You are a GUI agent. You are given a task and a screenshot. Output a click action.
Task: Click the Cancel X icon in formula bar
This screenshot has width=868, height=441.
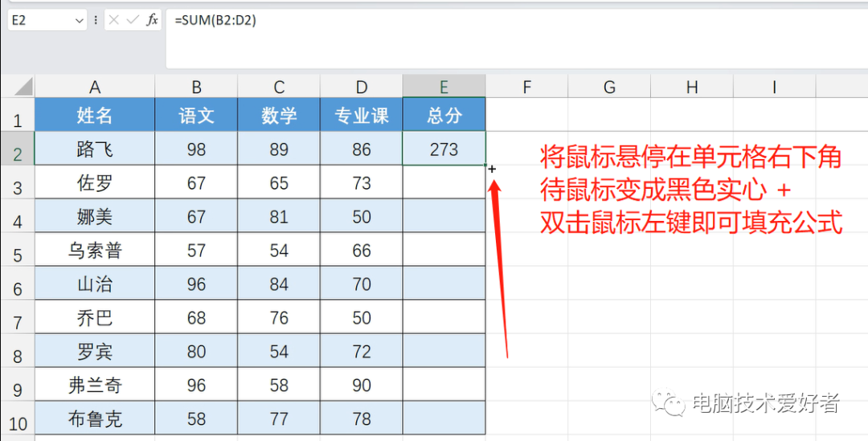114,20
